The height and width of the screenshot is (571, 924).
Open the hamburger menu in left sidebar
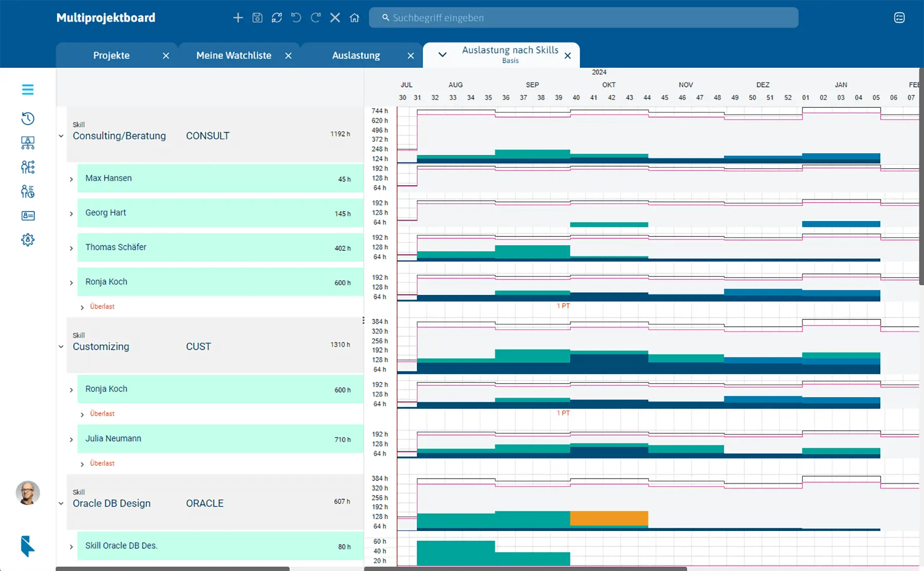click(x=28, y=90)
